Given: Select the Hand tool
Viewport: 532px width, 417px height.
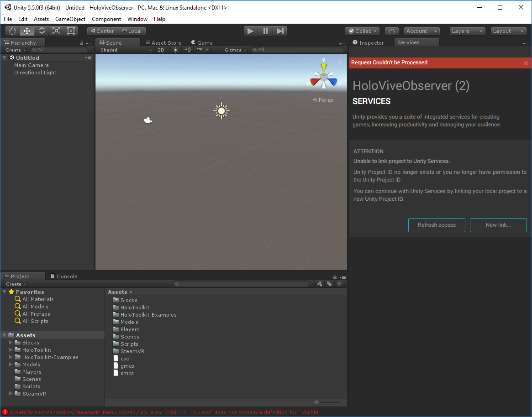Looking at the screenshot, I should click(x=12, y=31).
